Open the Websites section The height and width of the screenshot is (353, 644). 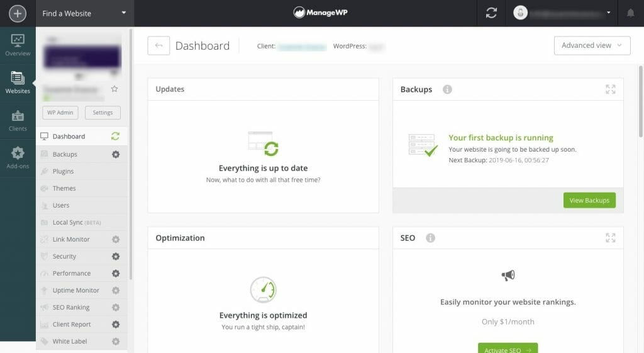(18, 82)
